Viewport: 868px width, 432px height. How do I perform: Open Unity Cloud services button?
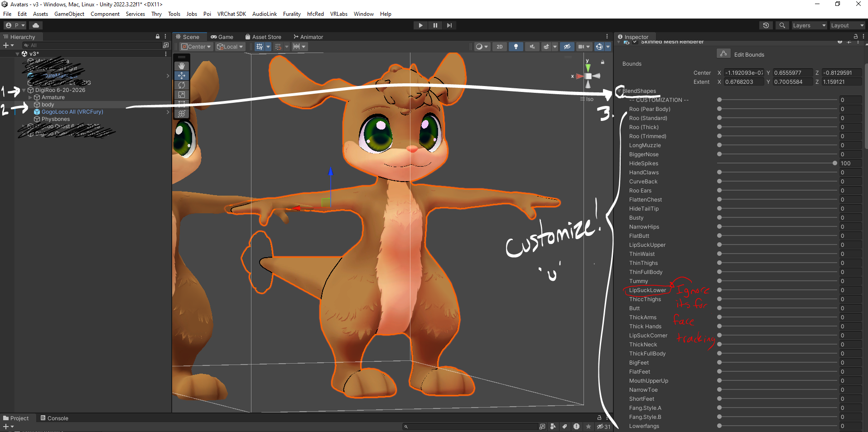(x=36, y=25)
